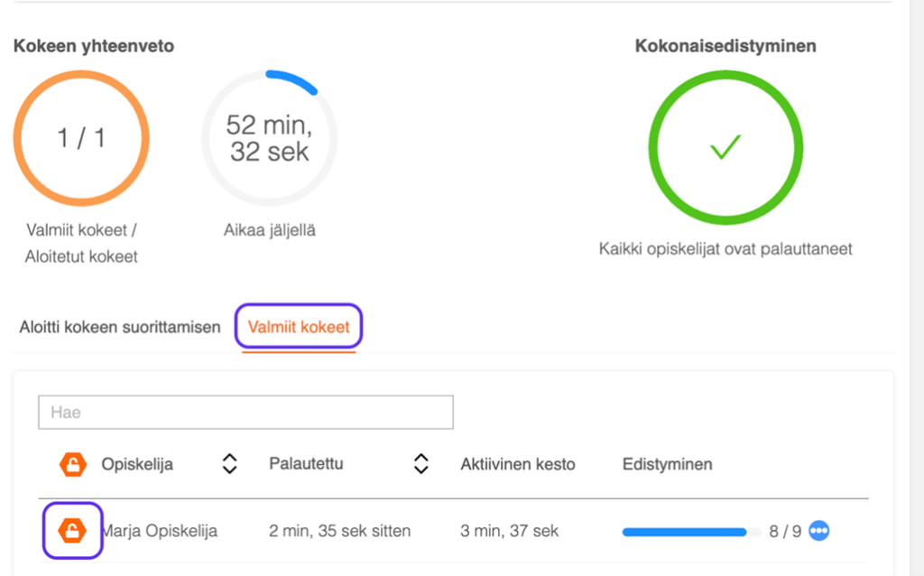Click the Edistyminen column header

(x=667, y=464)
